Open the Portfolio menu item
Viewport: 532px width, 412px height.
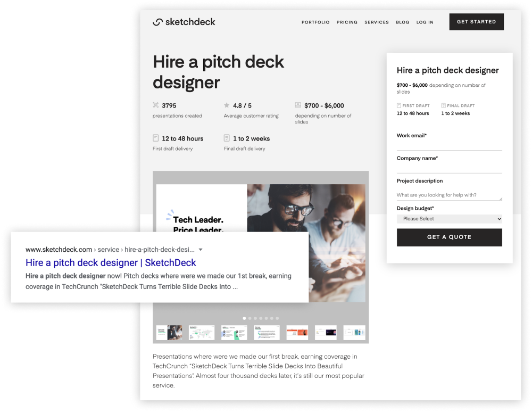click(x=315, y=22)
